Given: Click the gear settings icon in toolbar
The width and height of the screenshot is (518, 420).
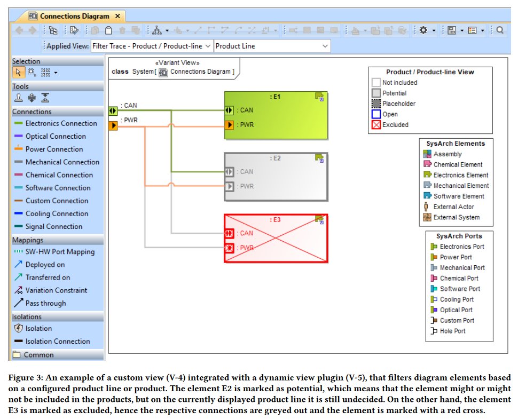Looking at the screenshot, I should 423,30.
